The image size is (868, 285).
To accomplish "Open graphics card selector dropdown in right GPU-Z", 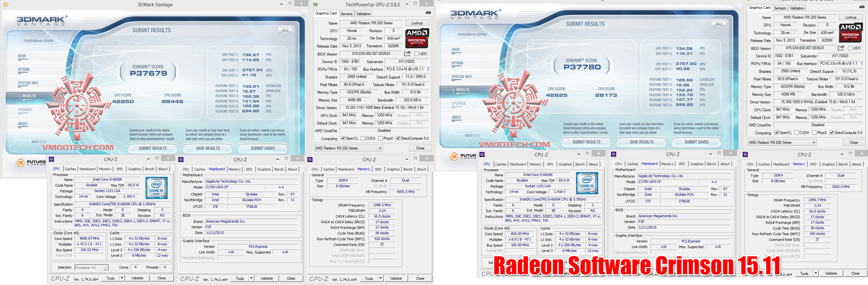I will click(x=782, y=142).
